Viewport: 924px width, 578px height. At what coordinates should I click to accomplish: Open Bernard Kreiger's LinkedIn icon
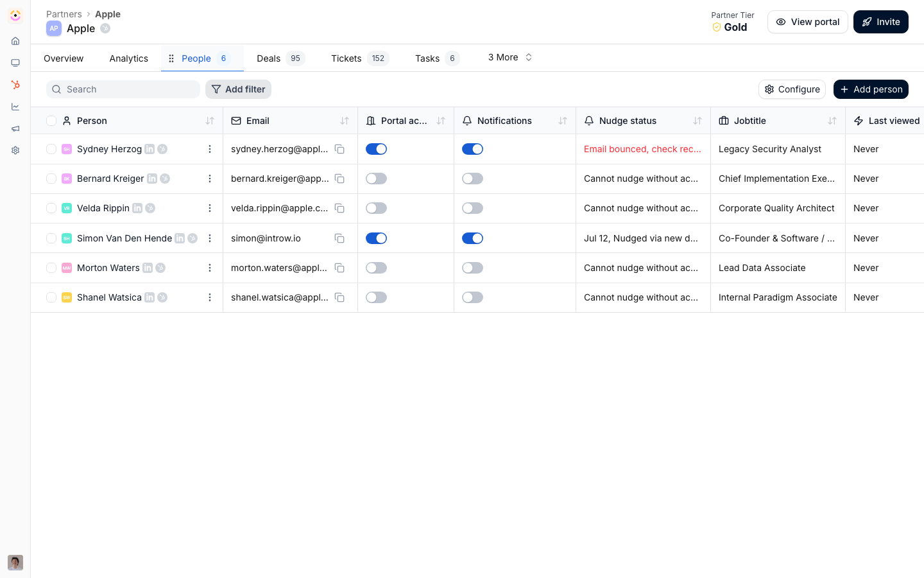[152, 179]
